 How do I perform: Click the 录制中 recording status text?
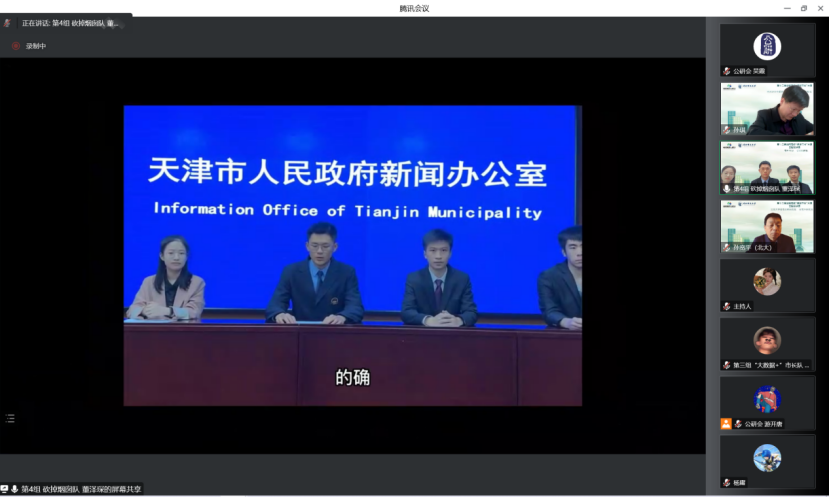point(36,46)
